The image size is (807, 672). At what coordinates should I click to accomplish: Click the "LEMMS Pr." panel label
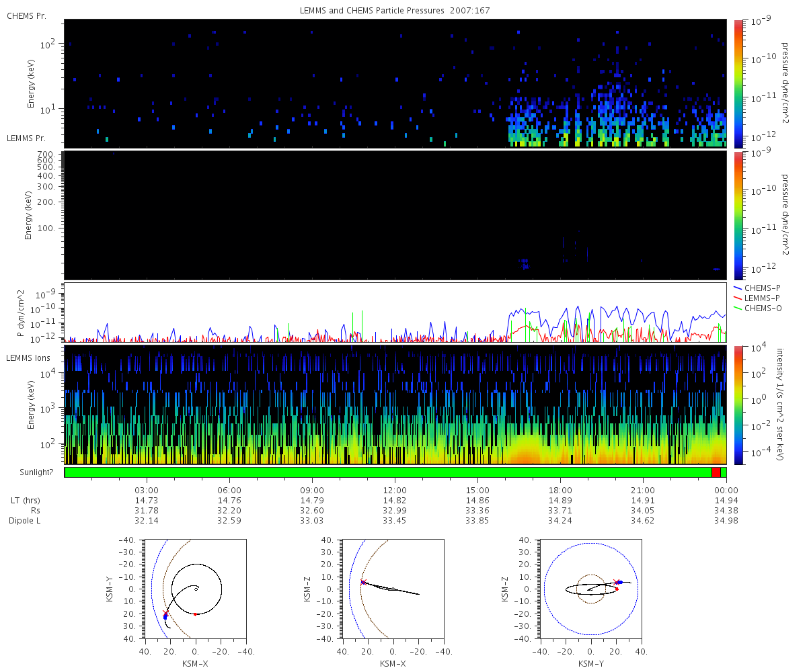tap(26, 138)
